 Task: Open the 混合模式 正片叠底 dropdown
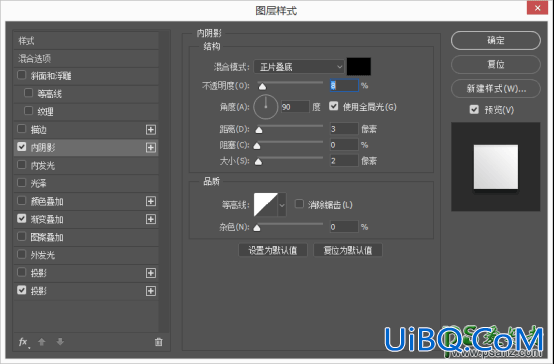pyautogui.click(x=299, y=66)
